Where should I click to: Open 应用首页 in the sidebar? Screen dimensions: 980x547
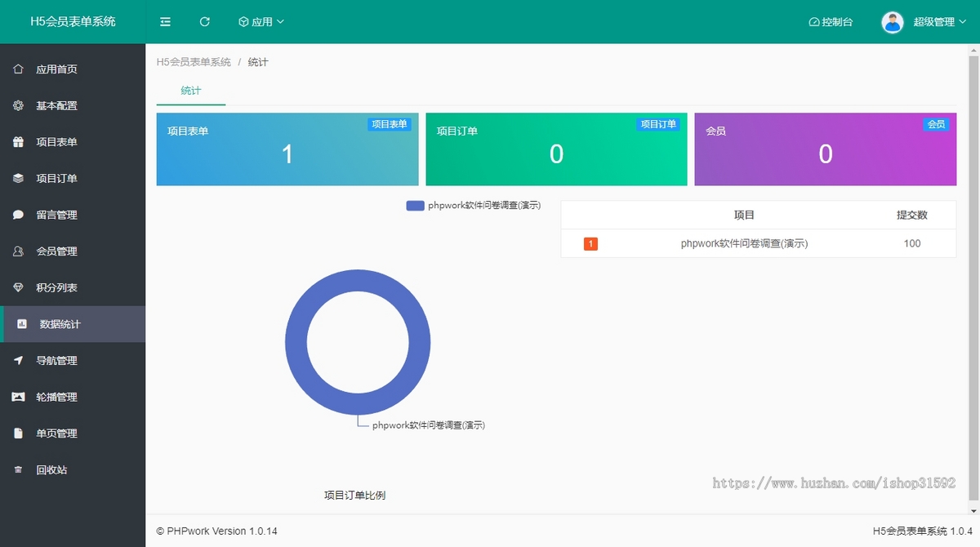pos(73,69)
